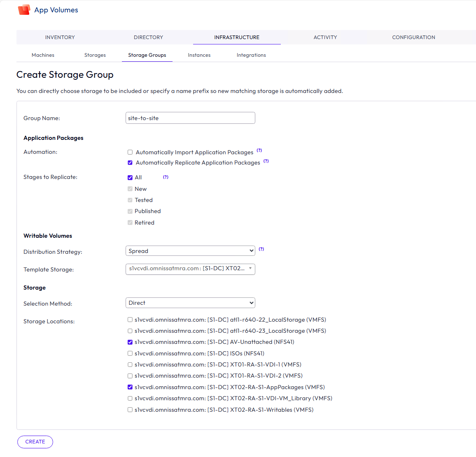Image resolution: width=476 pixels, height=457 pixels.
Task: Open the Distribution Strategy dropdown
Action: 190,251
